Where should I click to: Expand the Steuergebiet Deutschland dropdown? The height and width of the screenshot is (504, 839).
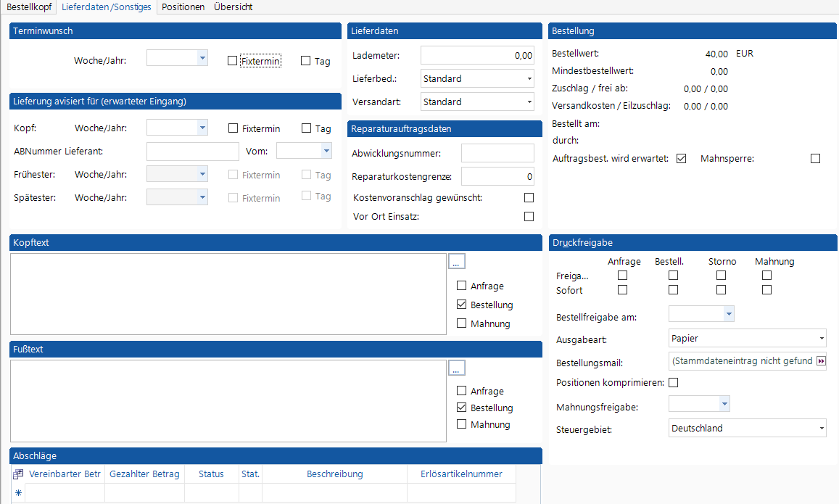(x=821, y=429)
